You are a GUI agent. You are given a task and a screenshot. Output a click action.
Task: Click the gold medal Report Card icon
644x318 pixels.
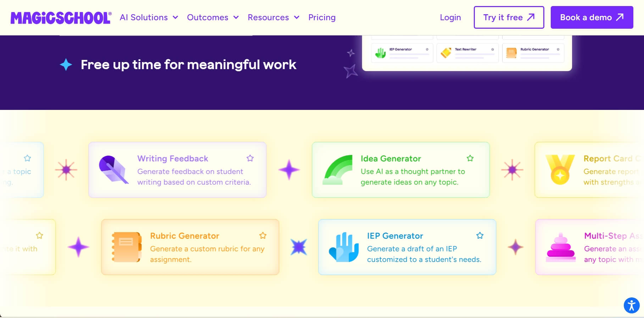coord(560,169)
